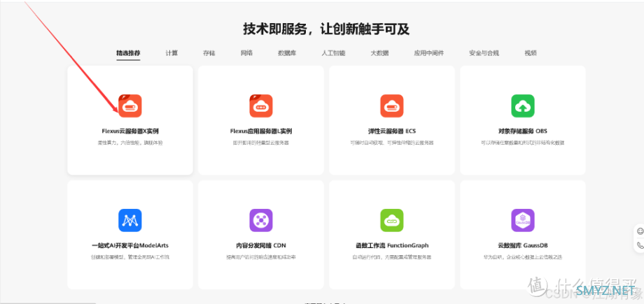Open the 云数据库 GaussDB title link

523,246
